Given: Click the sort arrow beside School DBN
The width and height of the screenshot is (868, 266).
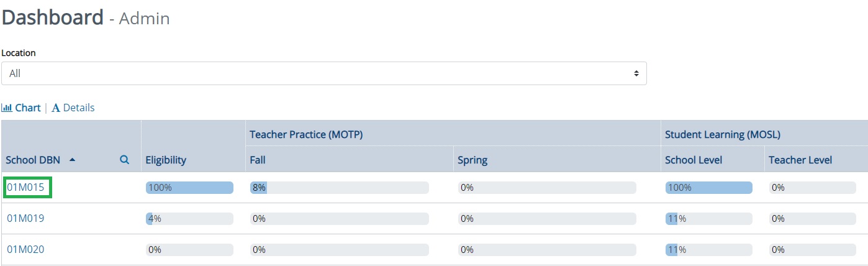Looking at the screenshot, I should [73, 160].
